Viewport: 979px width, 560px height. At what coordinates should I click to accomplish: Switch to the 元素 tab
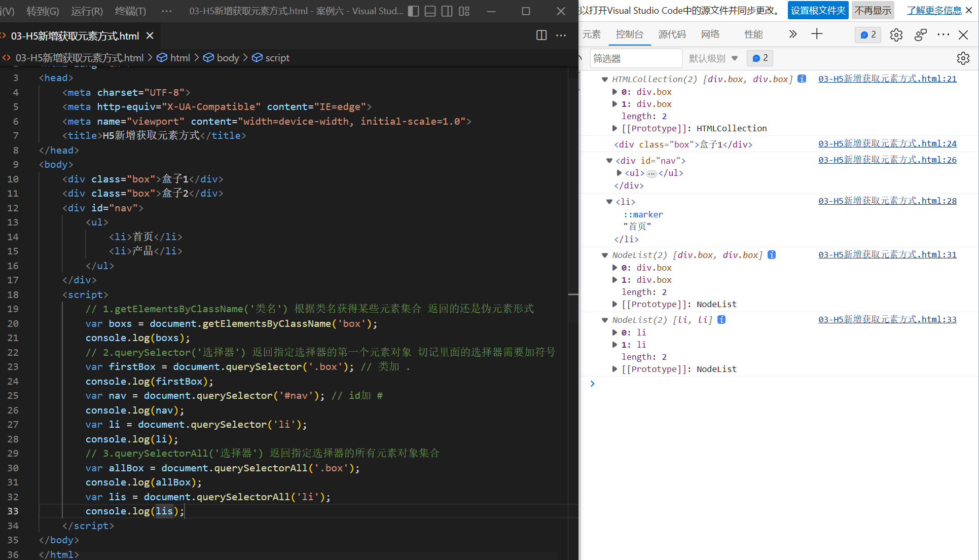click(x=591, y=34)
